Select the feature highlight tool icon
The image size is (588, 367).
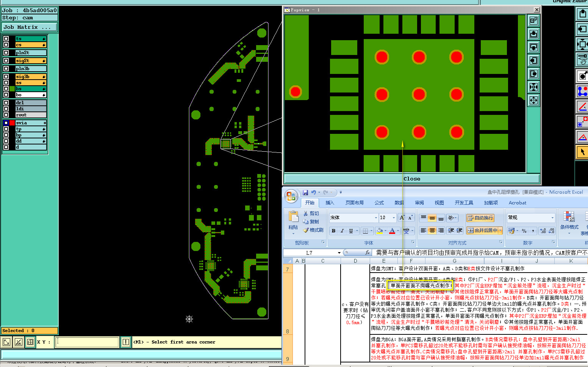[x=582, y=76]
